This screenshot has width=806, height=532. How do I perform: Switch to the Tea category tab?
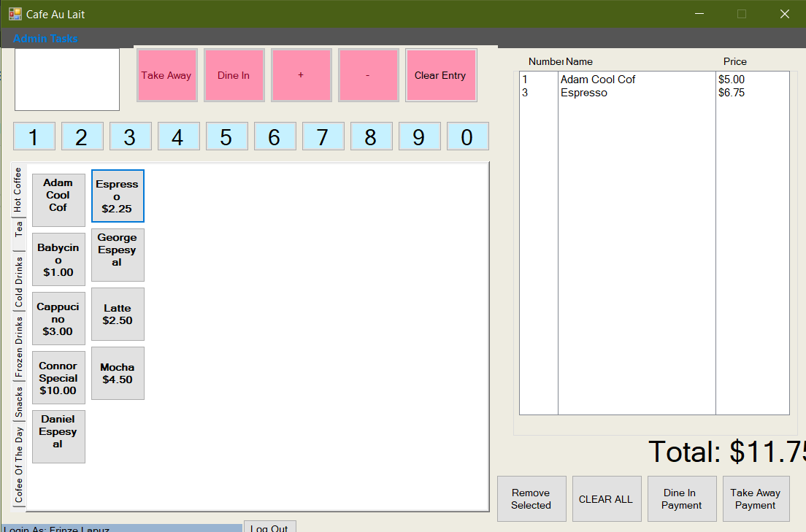18,231
